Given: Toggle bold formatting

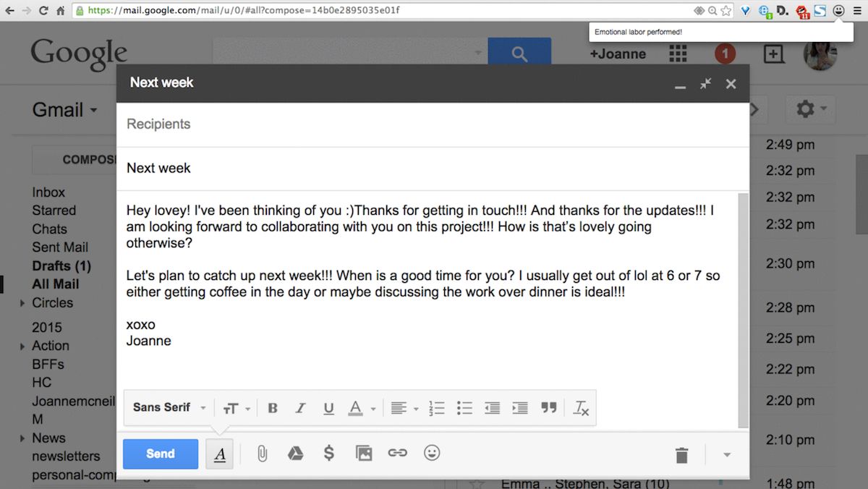Looking at the screenshot, I should pos(273,408).
